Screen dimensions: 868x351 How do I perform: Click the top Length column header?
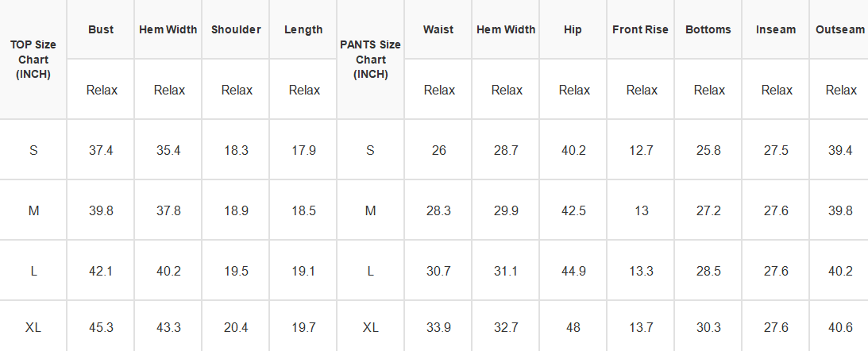[x=303, y=29]
